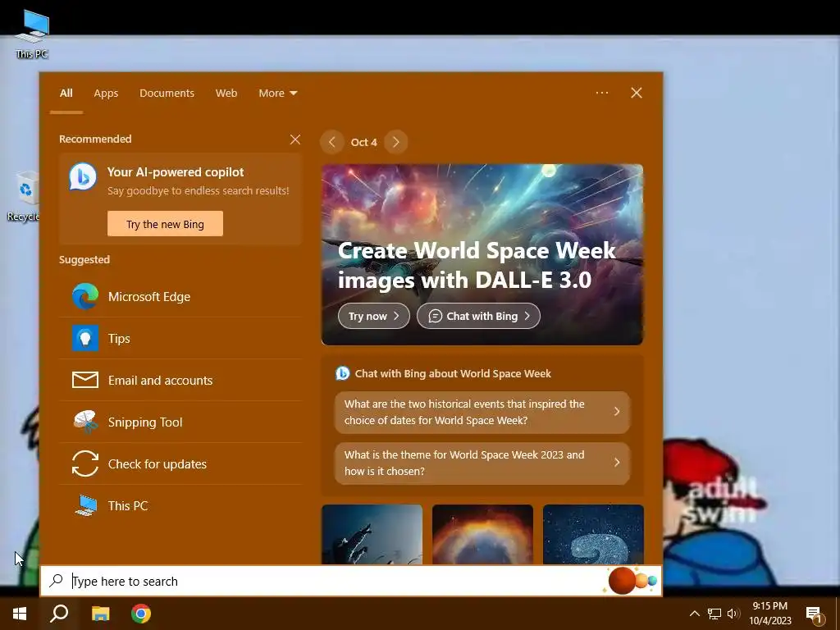
Task: Dismiss the Recommended section
Action: [x=295, y=139]
